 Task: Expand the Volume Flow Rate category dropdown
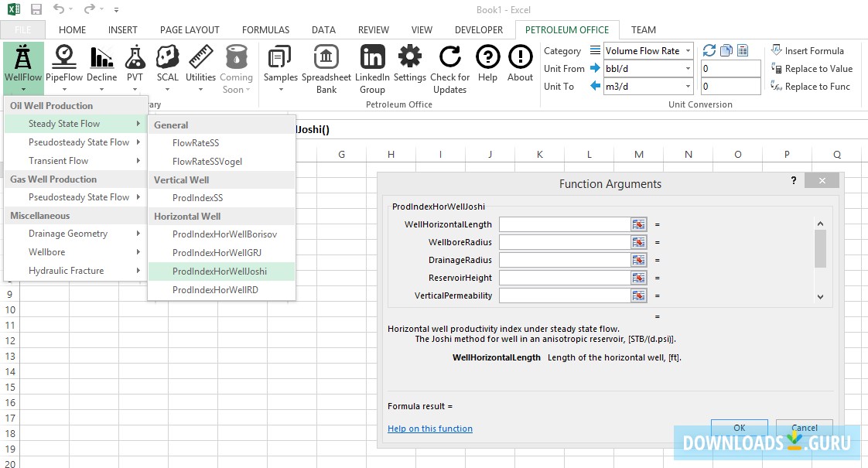[x=688, y=51]
